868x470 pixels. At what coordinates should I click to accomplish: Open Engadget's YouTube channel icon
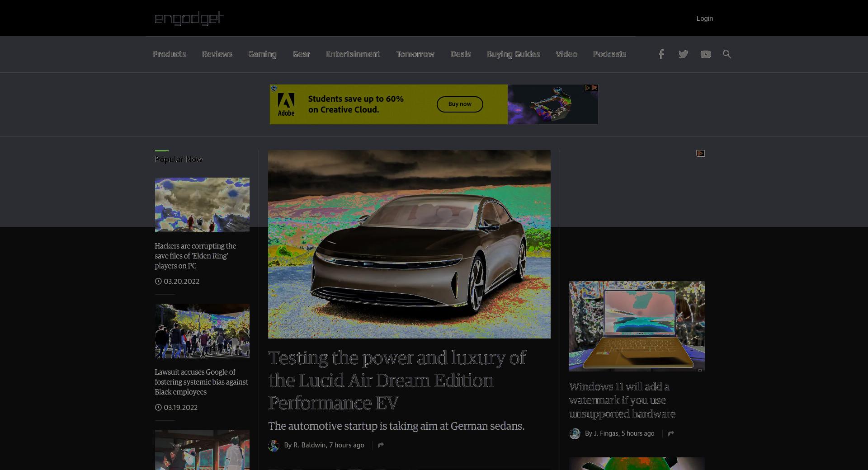705,54
